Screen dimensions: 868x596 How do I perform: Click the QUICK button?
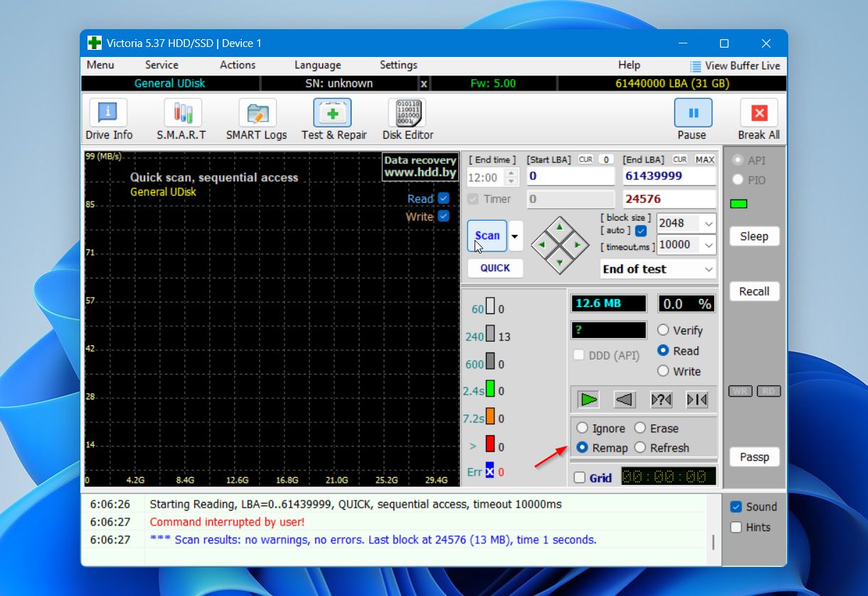click(x=495, y=268)
